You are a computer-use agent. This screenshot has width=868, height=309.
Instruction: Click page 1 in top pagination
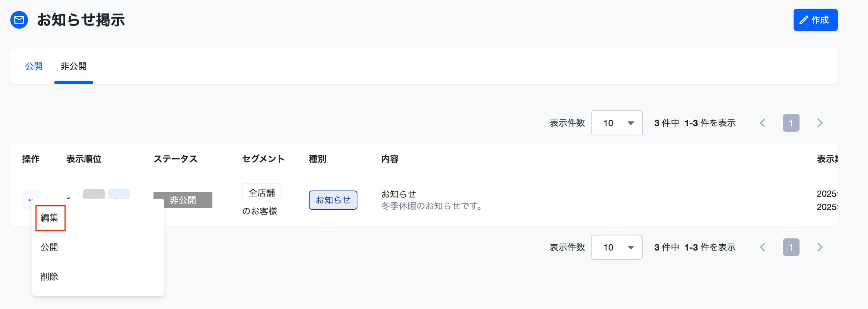[791, 123]
